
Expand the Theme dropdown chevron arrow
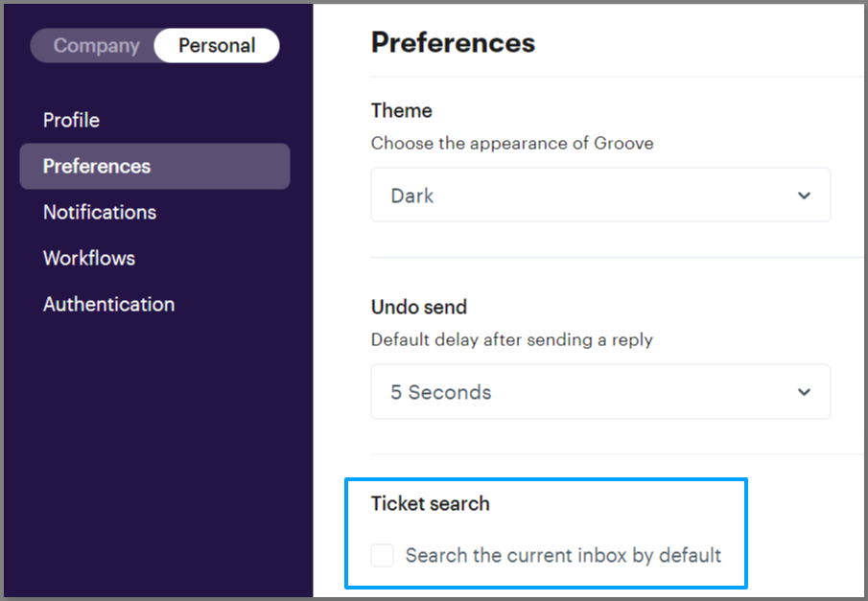[804, 196]
